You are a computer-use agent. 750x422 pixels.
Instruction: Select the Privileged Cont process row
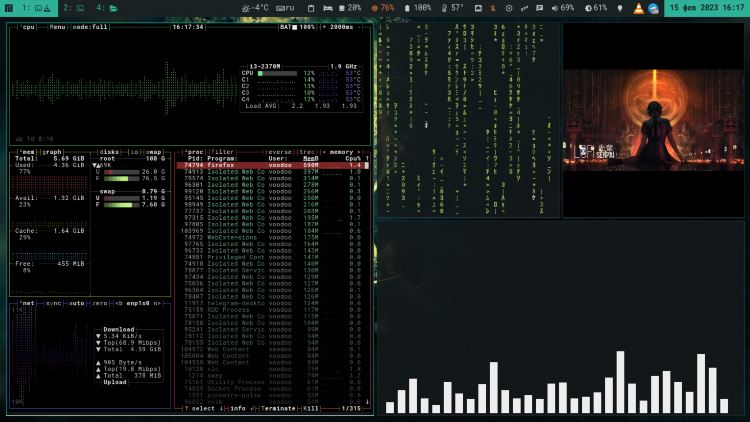pyautogui.click(x=272, y=257)
